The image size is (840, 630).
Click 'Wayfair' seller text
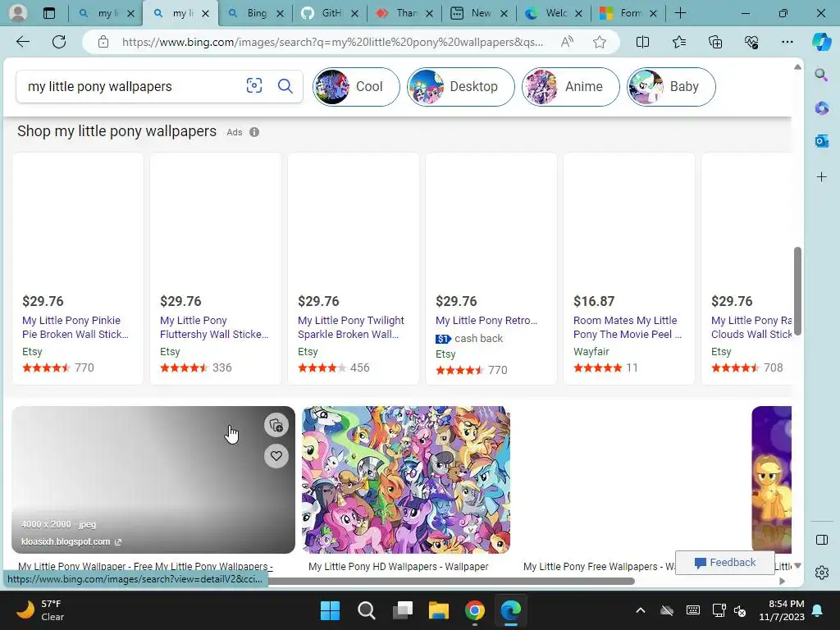(591, 351)
